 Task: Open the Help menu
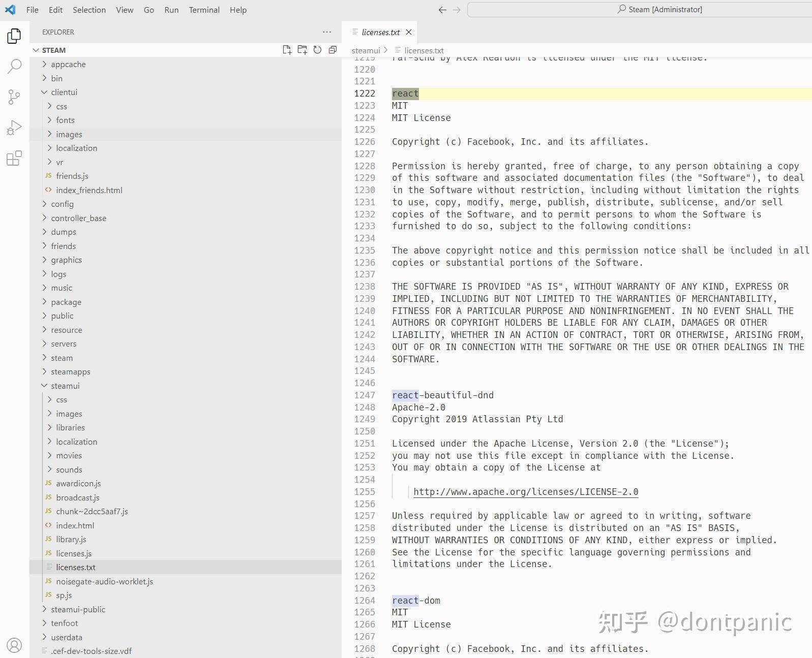(238, 10)
